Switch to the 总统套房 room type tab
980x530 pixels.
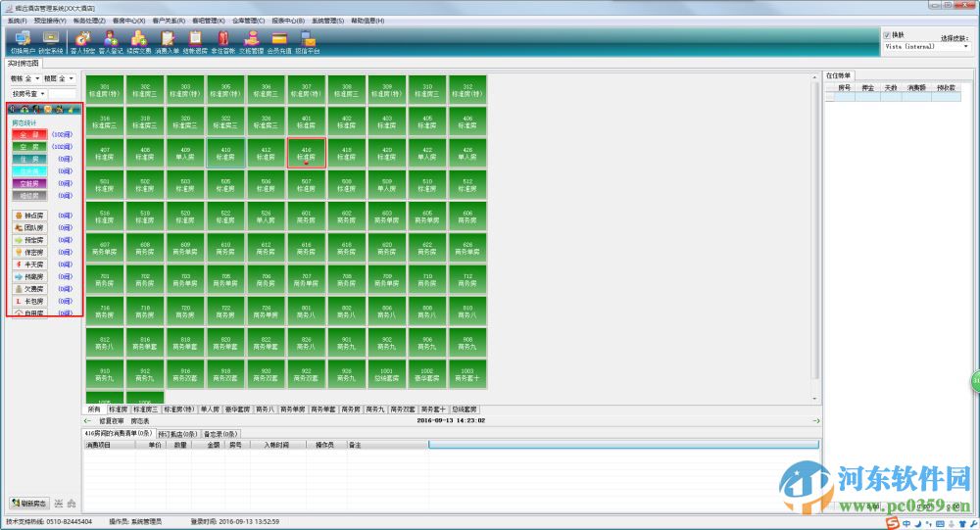(x=465, y=410)
